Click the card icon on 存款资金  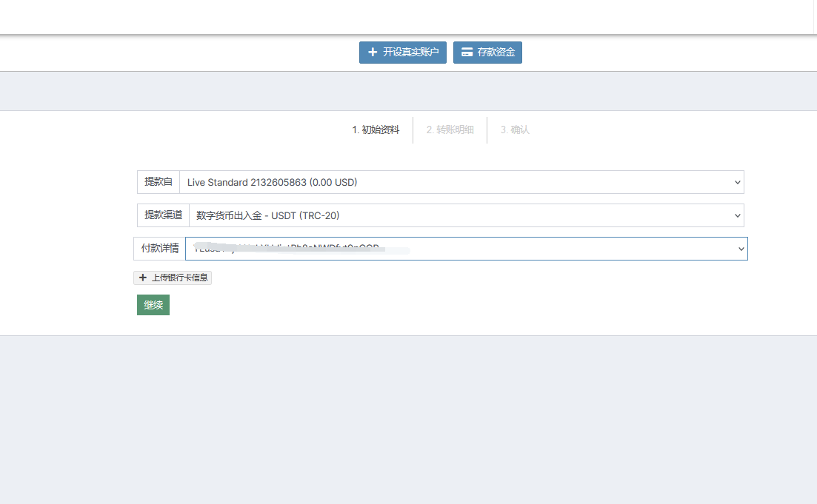click(x=467, y=52)
